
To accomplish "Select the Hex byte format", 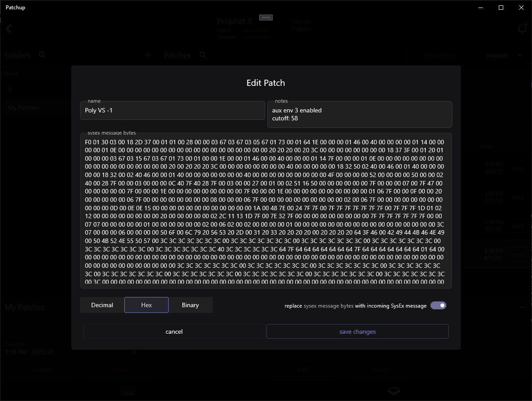I will 146,305.
